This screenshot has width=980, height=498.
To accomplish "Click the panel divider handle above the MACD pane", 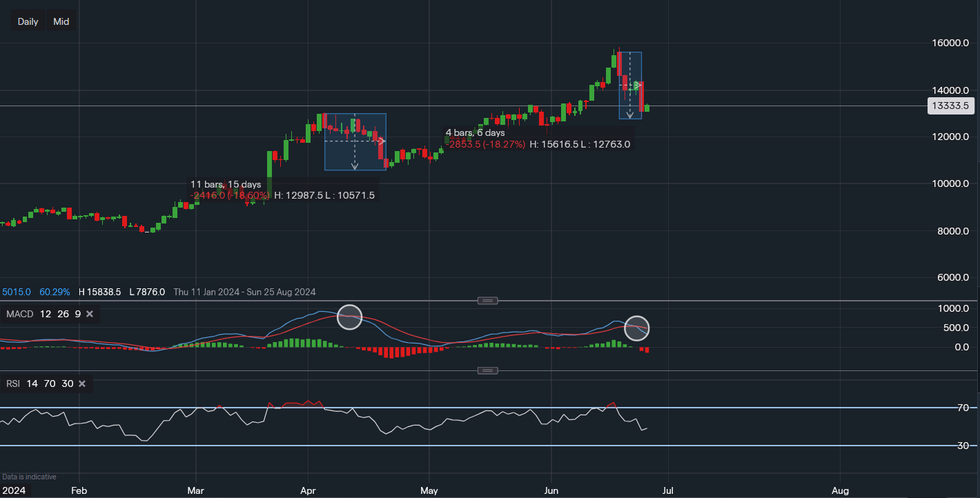I will click(487, 300).
